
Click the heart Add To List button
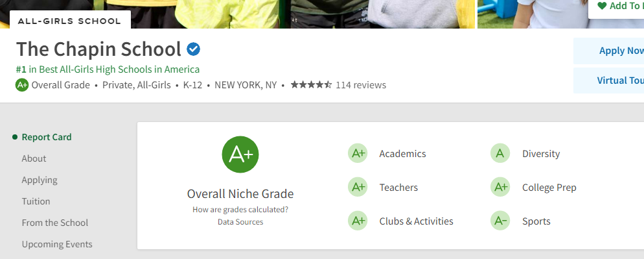(x=616, y=6)
